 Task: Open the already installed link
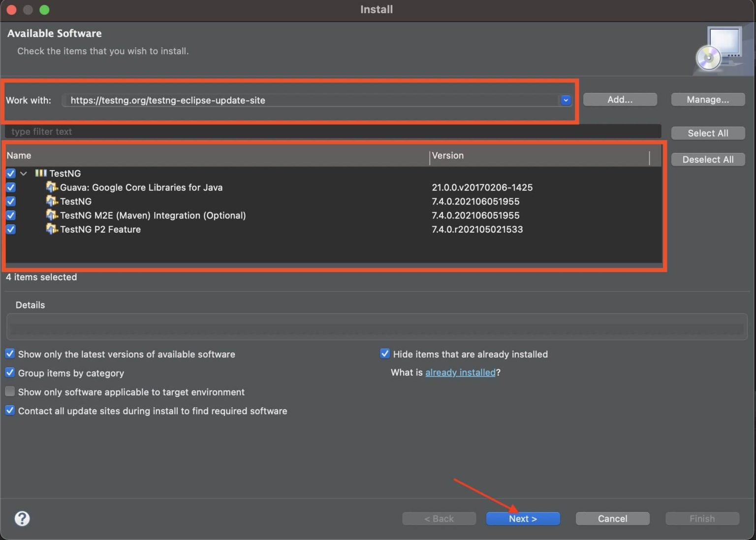coord(460,372)
